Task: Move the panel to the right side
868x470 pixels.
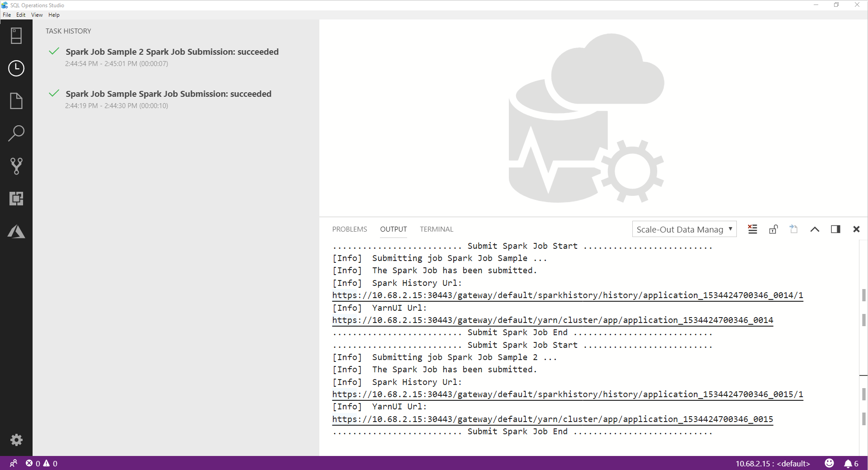Action: (x=835, y=229)
